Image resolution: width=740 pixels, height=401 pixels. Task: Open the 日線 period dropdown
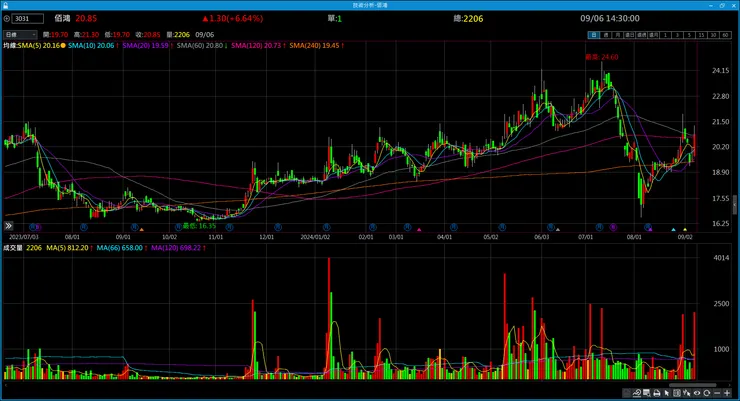(20, 35)
